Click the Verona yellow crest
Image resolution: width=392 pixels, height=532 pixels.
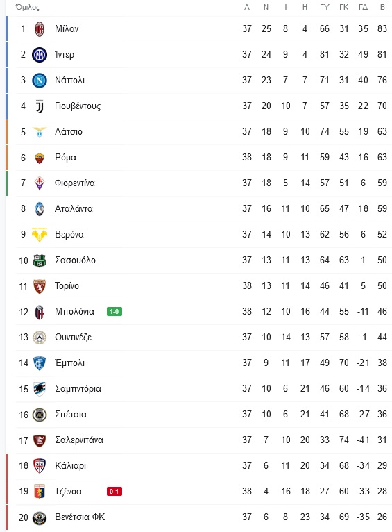point(40,235)
